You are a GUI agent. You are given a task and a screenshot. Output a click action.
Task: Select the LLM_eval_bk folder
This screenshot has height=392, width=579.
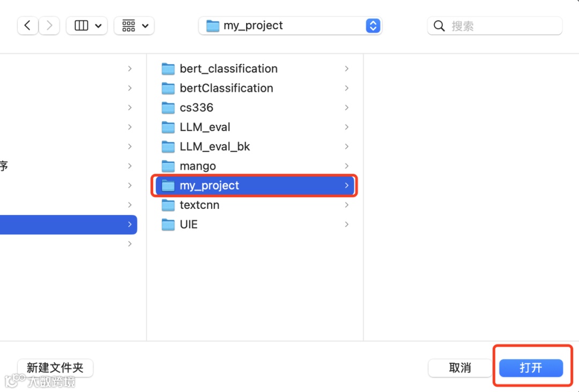[214, 147]
